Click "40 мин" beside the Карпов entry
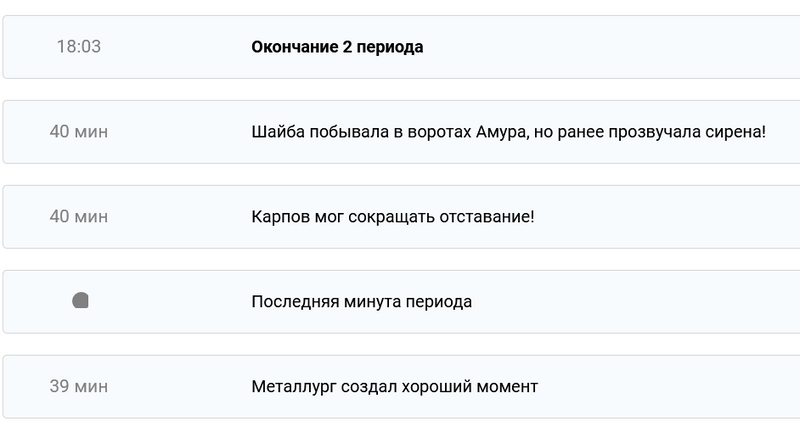Screen dimensions: 800x426 tap(79, 216)
